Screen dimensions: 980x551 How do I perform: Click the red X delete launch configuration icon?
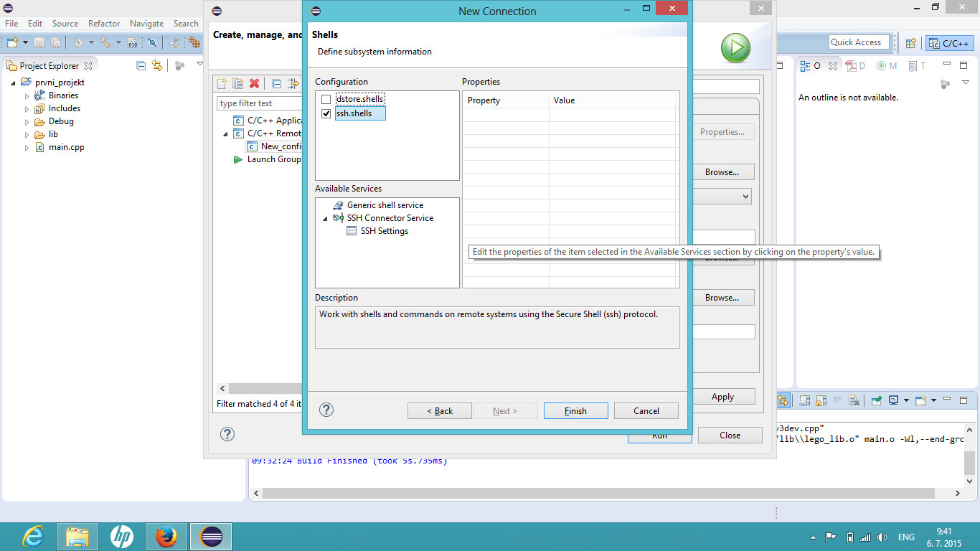pos(254,84)
